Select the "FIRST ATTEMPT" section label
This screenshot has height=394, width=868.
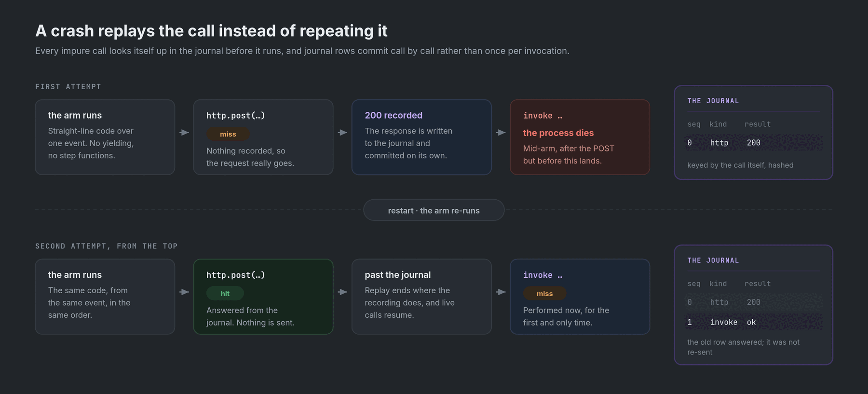coord(68,87)
